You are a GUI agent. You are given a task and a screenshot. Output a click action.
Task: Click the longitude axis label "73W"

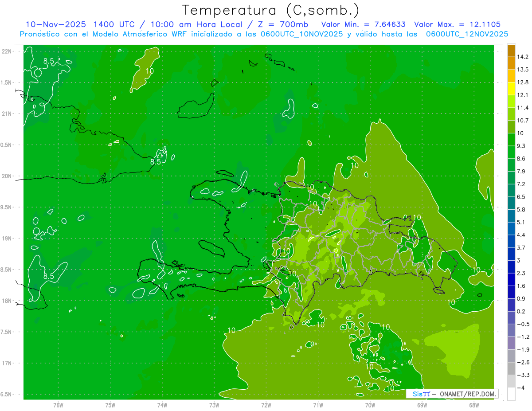(x=214, y=405)
